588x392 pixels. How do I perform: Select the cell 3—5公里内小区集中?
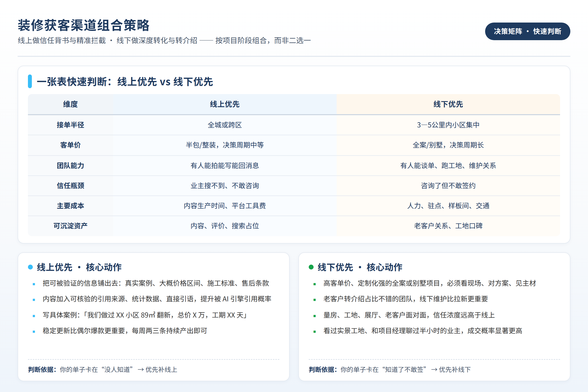pyautogui.click(x=448, y=125)
